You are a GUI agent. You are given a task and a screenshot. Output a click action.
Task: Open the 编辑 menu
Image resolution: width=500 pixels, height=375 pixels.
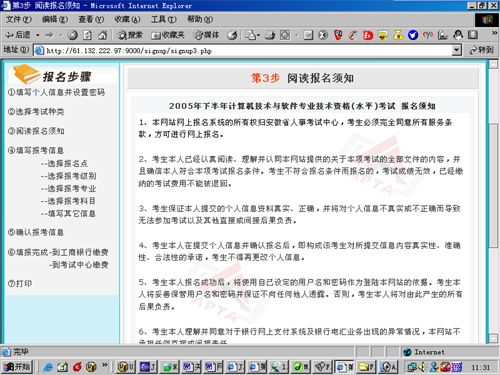55,19
